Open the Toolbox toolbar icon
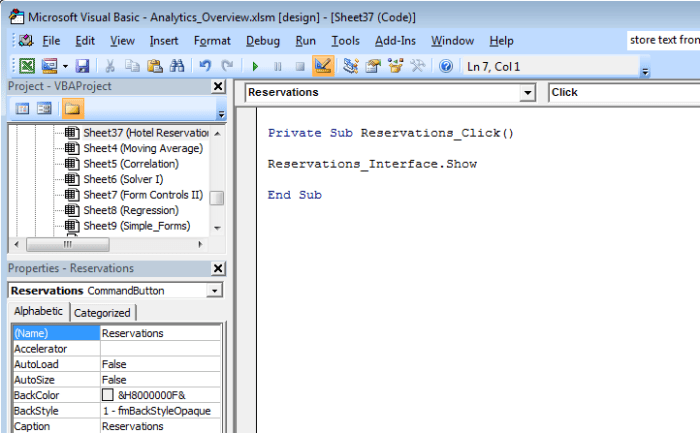Viewport: 700px width, 433px height. click(418, 66)
